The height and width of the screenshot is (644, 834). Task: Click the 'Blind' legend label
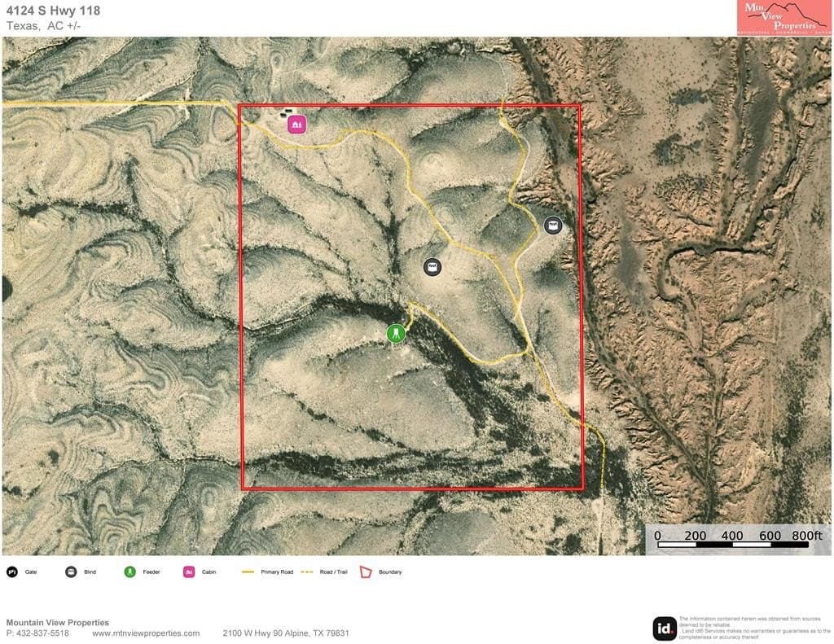click(x=90, y=572)
